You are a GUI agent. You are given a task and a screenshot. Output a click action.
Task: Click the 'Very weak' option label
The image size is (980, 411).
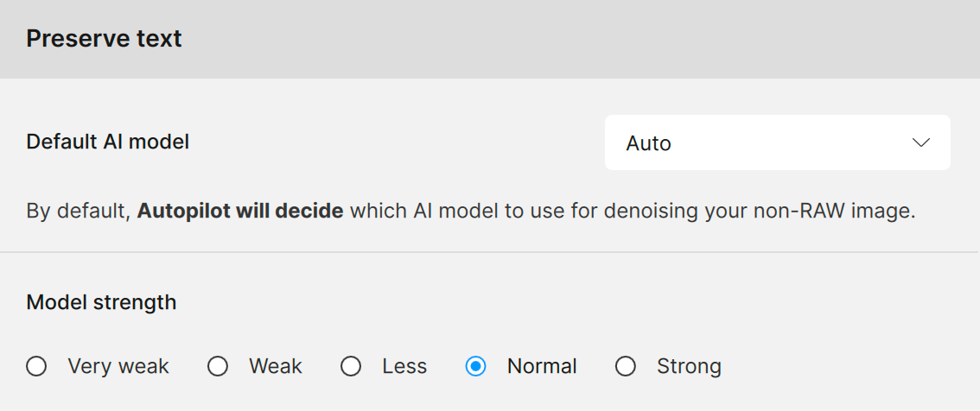coord(118,366)
